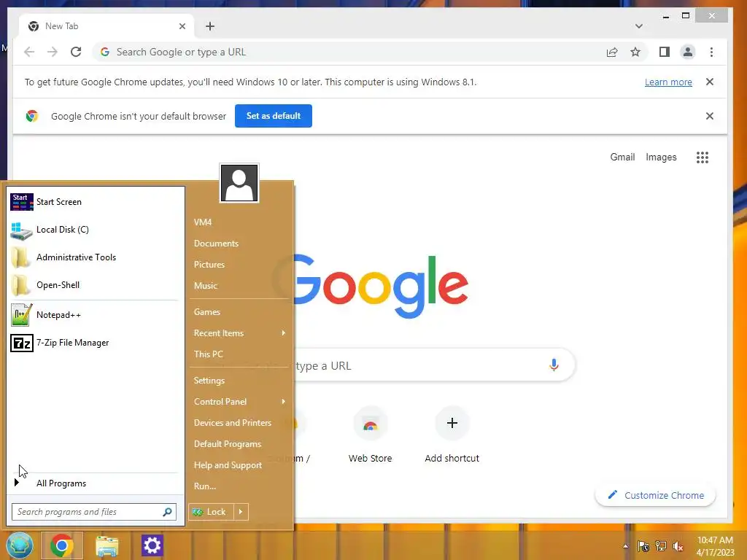Viewport: 747px width, 560px height.
Task: Dismiss the default browser infobar
Action: tap(709, 116)
